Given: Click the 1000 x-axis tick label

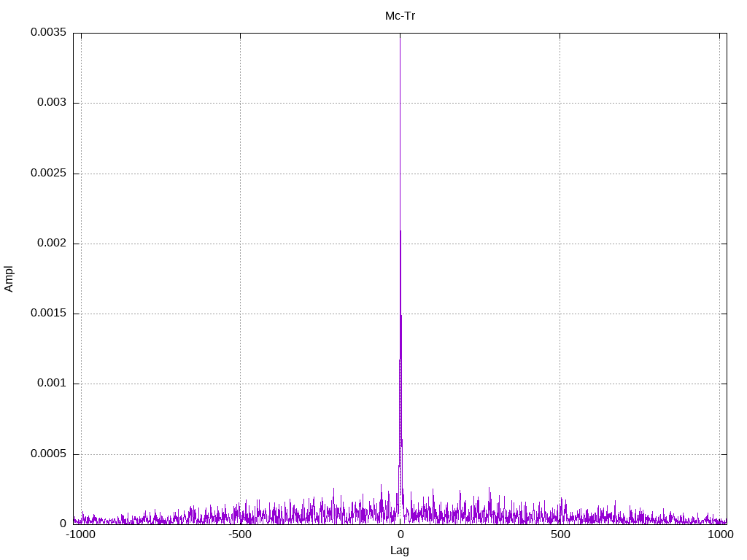Looking at the screenshot, I should (x=720, y=534).
